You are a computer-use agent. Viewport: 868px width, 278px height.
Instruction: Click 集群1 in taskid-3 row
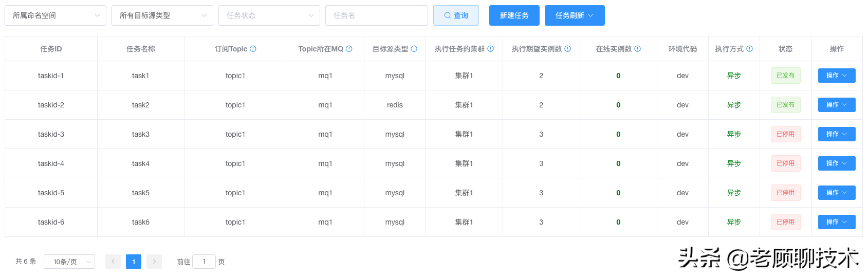(464, 134)
